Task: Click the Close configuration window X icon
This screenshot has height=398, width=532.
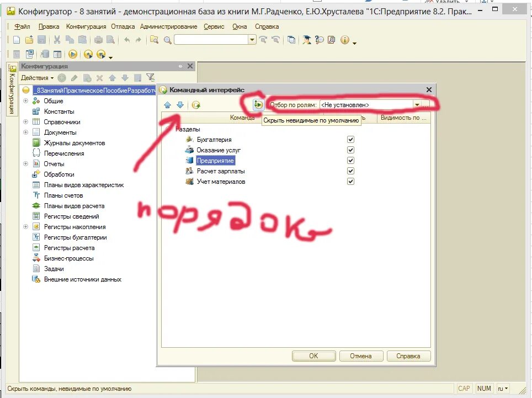Action: [x=190, y=66]
